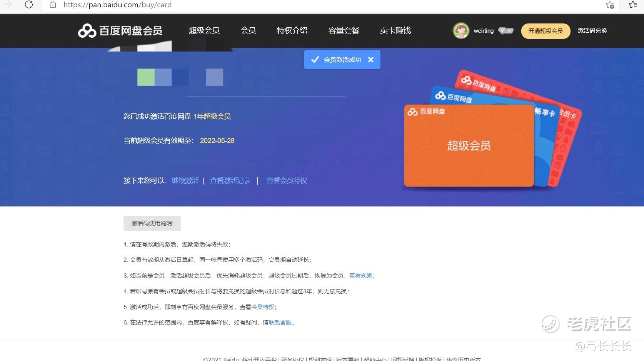Viewport: 644px width, 361px height.
Task: Click the checkmark in success toast
Action: click(x=315, y=60)
